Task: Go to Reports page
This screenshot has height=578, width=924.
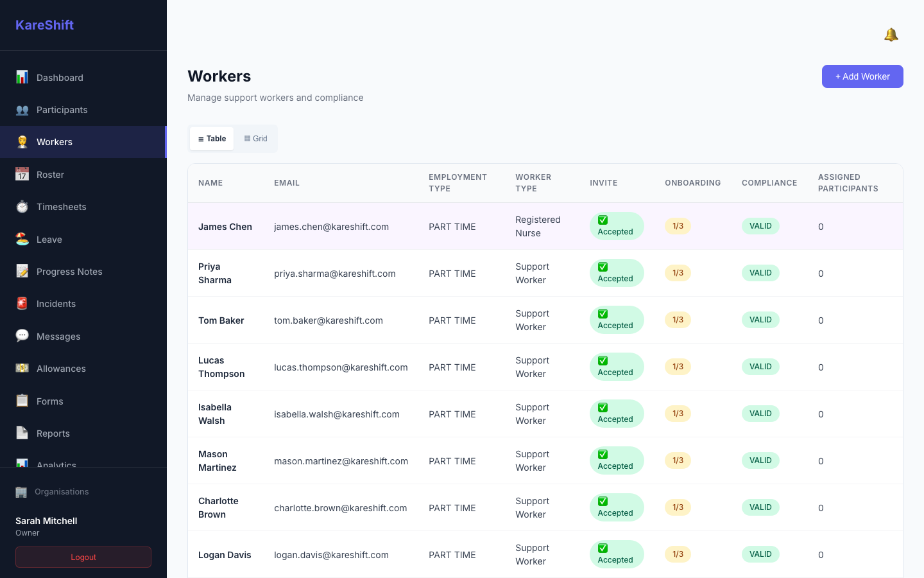Action: point(83,433)
